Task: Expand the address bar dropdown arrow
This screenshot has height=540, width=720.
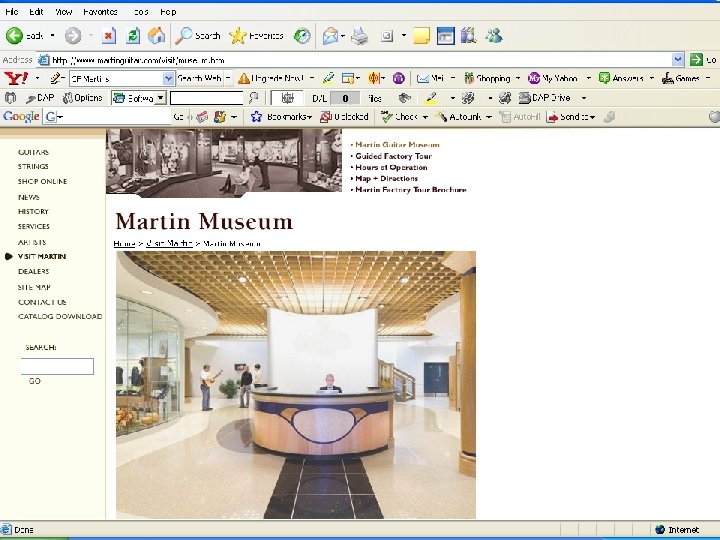Action: [x=678, y=60]
